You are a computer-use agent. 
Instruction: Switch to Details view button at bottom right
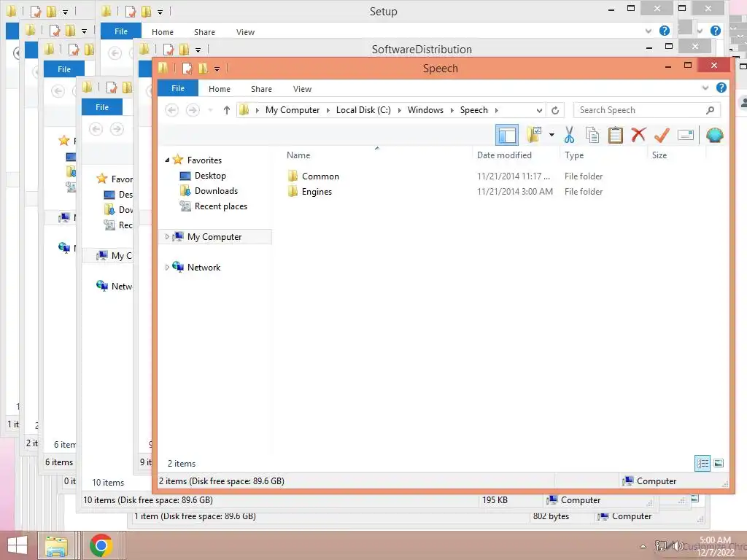point(703,463)
